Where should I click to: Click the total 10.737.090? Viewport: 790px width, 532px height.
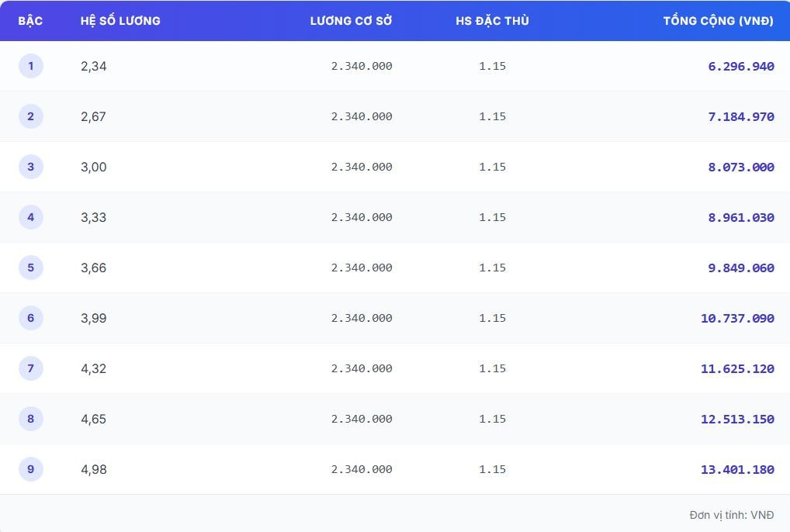click(737, 319)
